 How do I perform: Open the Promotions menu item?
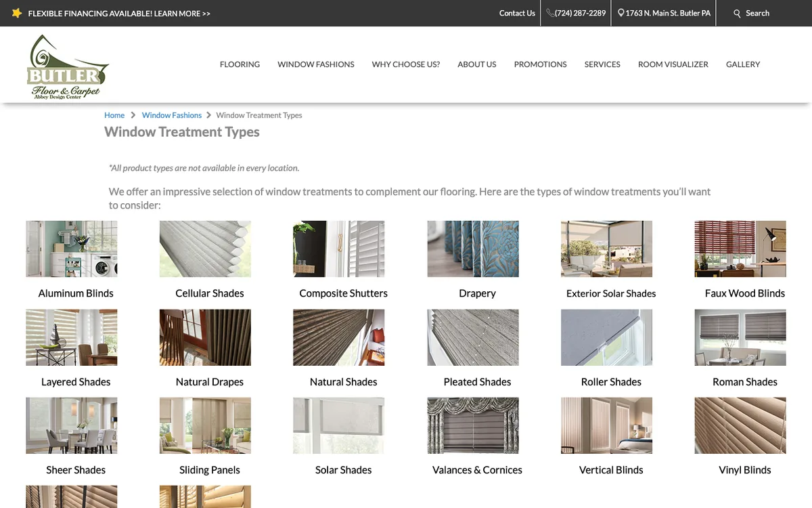(541, 64)
